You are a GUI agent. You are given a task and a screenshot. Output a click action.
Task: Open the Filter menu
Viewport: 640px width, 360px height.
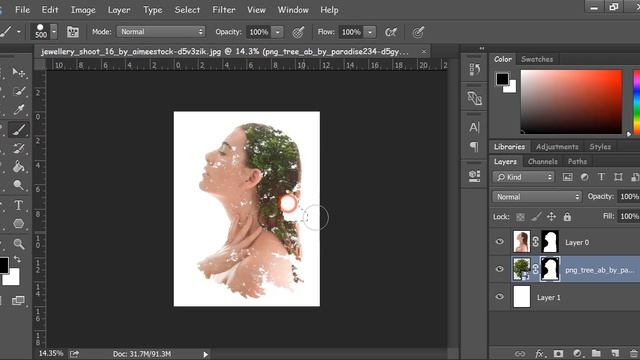coord(224,10)
